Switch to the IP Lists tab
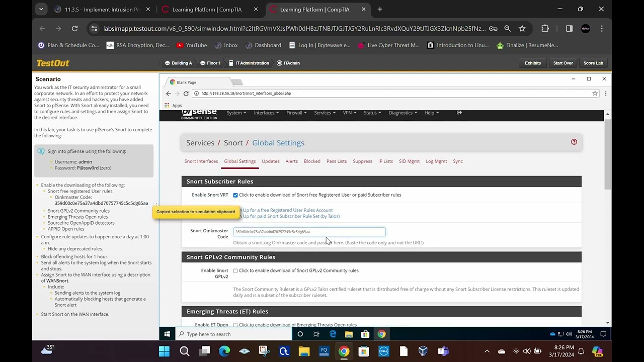Screen dimensions: 644x362 pos(385,161)
